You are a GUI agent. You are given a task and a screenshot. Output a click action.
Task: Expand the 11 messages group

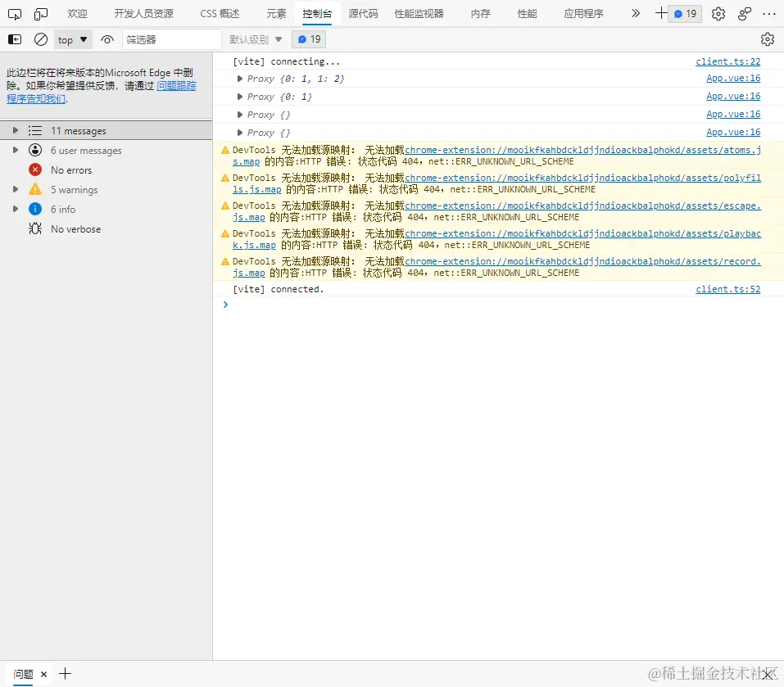[x=16, y=130]
